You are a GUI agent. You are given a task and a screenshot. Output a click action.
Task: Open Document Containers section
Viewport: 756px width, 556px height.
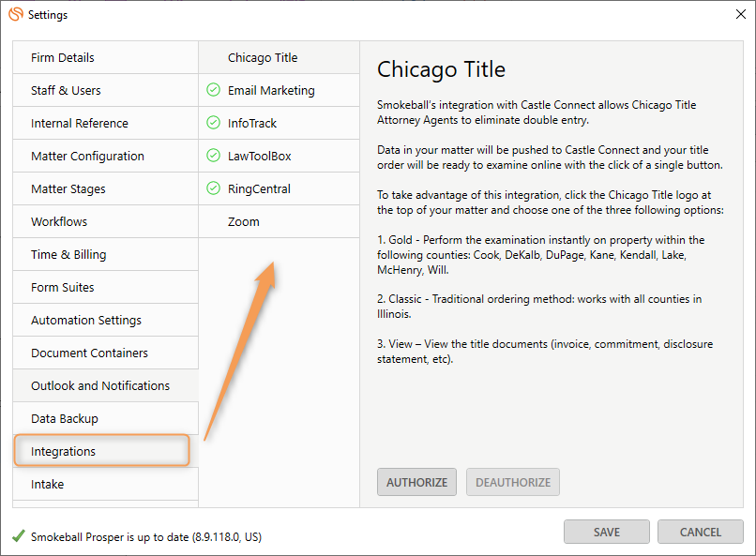(x=106, y=353)
